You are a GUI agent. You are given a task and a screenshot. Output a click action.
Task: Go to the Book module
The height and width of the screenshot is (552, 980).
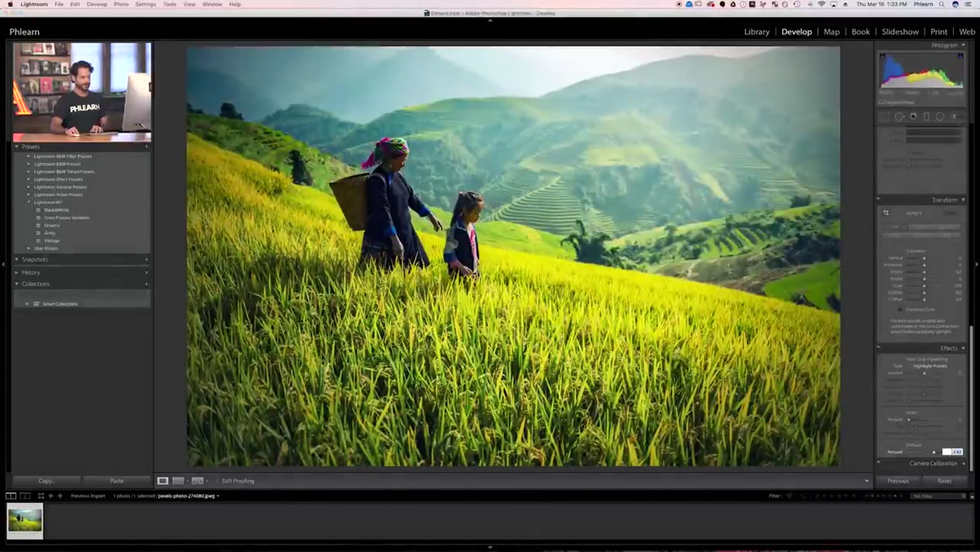pyautogui.click(x=861, y=32)
